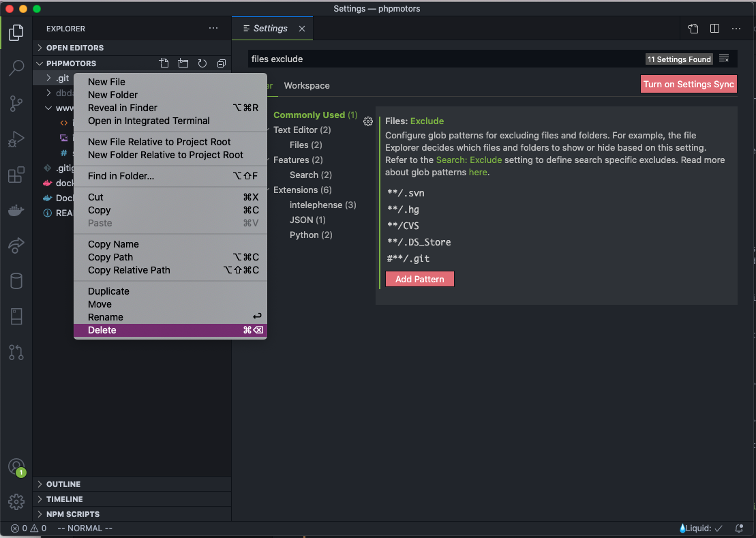Open the Manage gear menu

tap(16, 502)
